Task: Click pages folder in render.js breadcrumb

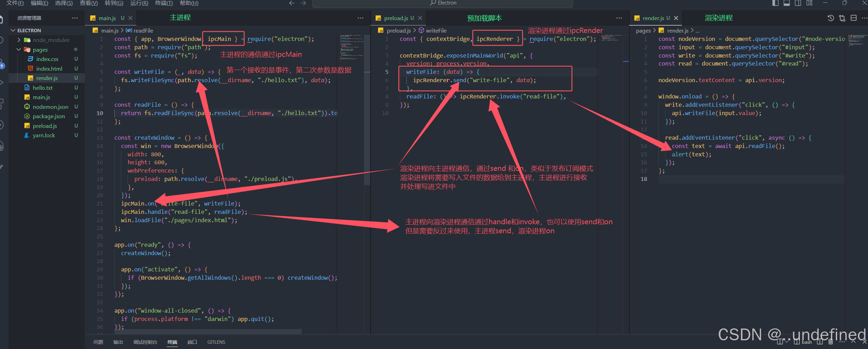Action: click(643, 30)
